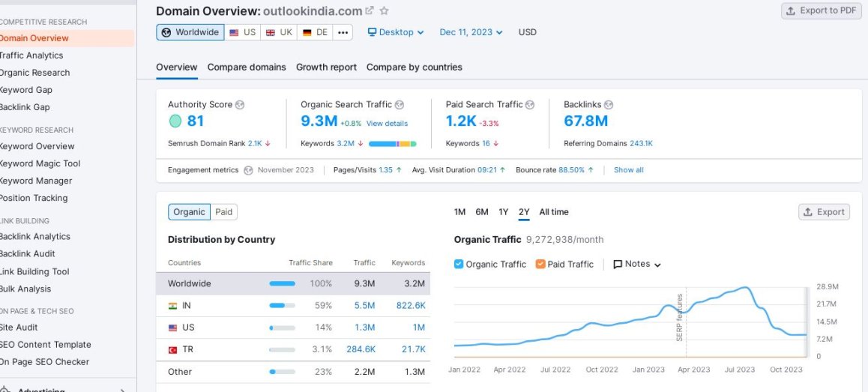Screen dimensions: 868x392
Task: Switch to Compare by countries tab
Action: [x=414, y=67]
